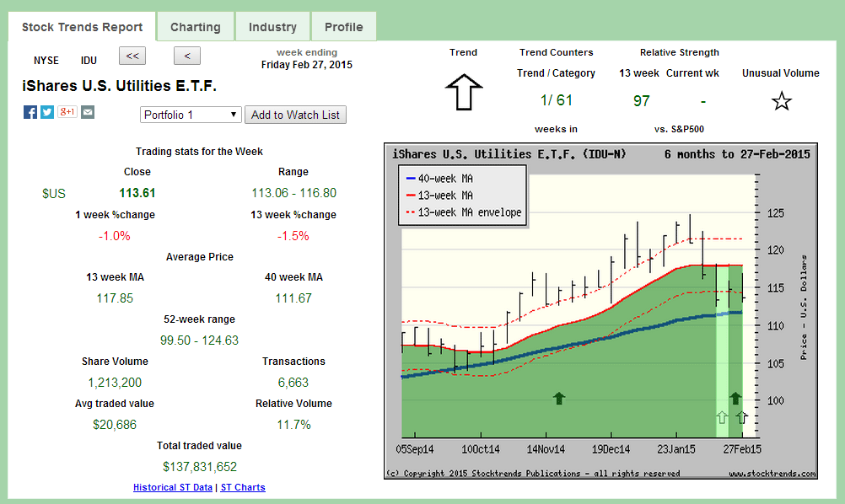
Task: Click transactions value 6,663
Action: point(293,383)
